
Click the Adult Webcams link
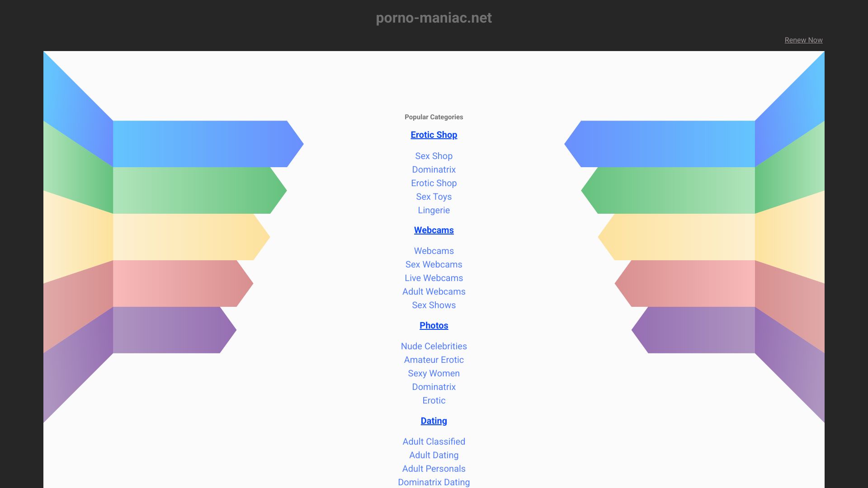[434, 291]
